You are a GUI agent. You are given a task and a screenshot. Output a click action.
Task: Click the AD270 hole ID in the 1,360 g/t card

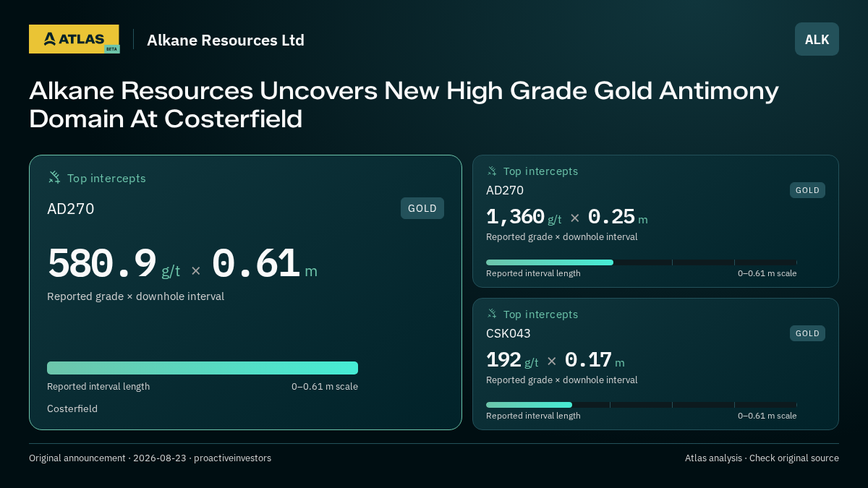point(505,190)
